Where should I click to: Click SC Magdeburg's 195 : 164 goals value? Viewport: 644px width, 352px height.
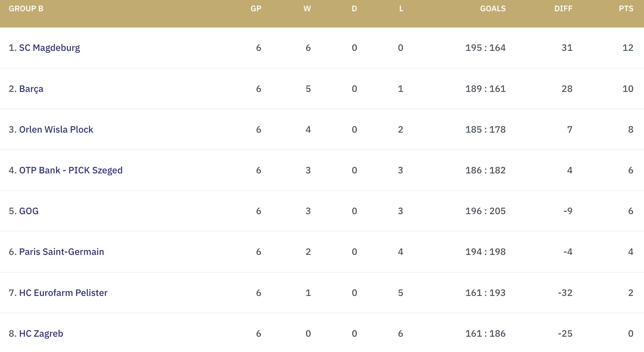point(485,48)
